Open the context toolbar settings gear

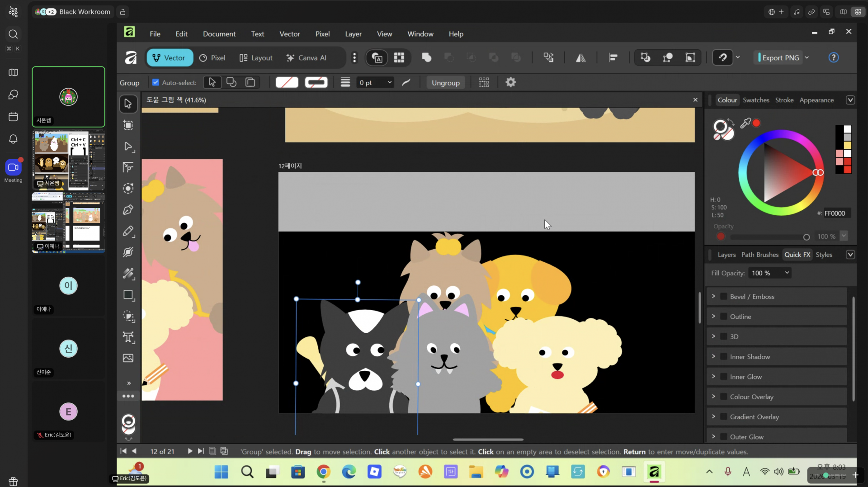pos(510,82)
